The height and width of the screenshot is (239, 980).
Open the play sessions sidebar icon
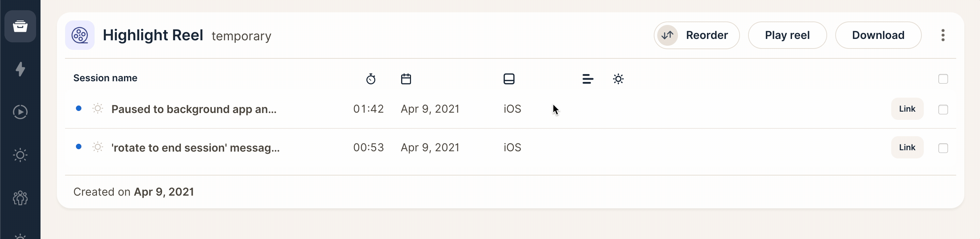pyautogui.click(x=20, y=112)
